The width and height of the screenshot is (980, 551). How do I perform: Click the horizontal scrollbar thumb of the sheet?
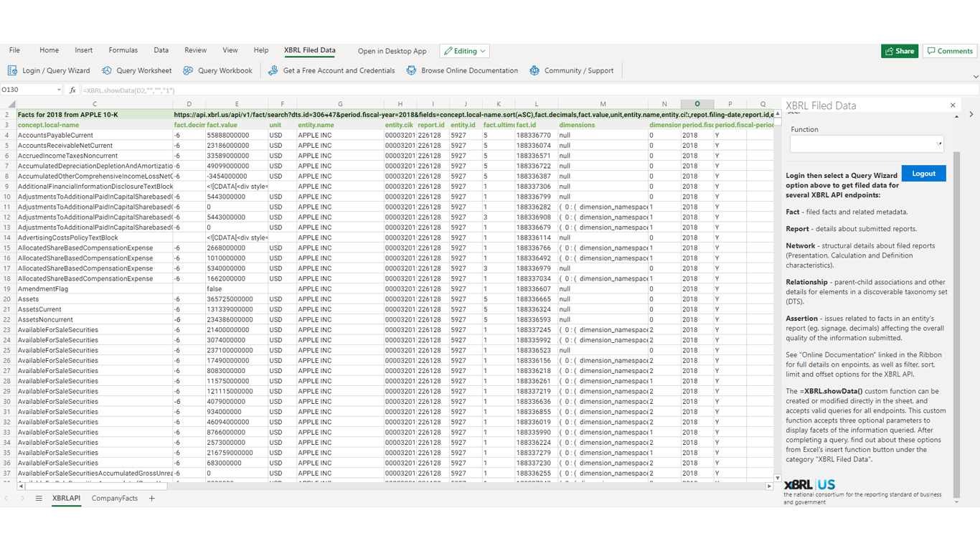coord(95,486)
